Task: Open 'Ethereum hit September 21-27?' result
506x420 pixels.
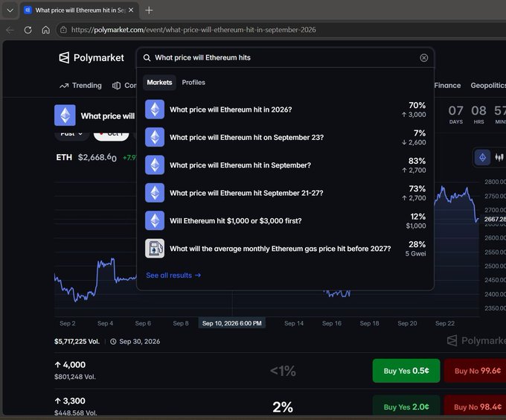Action: point(285,193)
